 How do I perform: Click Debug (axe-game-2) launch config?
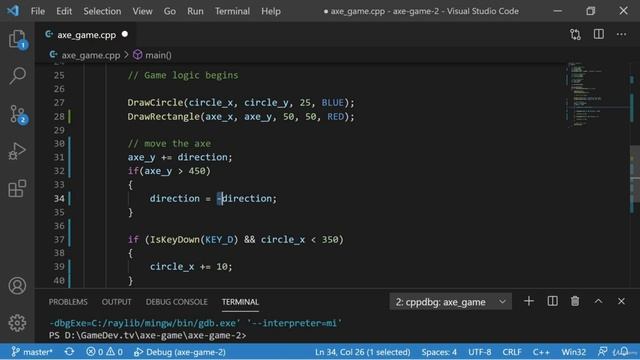[x=180, y=351]
